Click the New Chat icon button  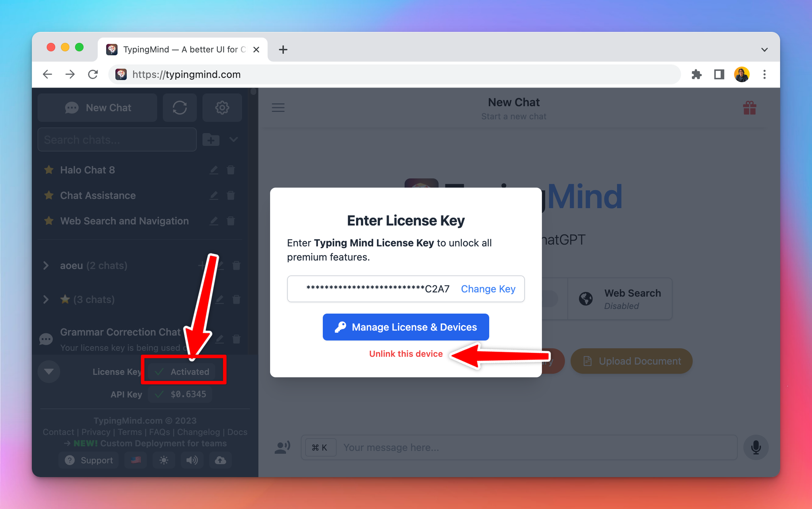click(x=98, y=107)
